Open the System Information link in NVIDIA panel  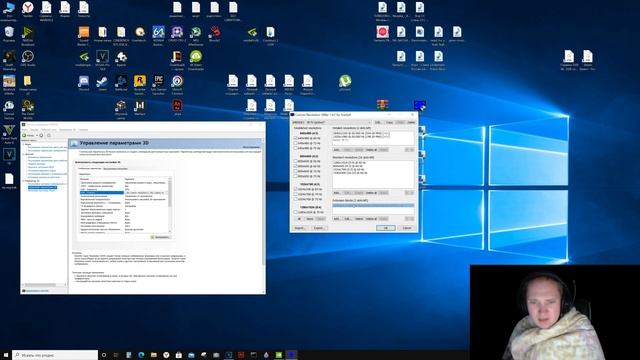(38, 291)
